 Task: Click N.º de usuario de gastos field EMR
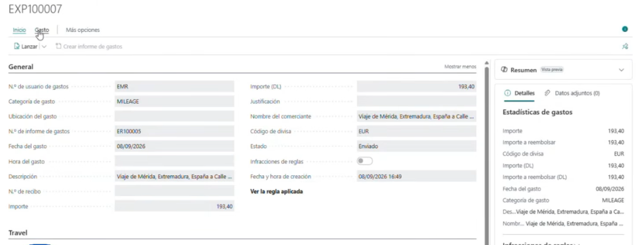tap(175, 87)
